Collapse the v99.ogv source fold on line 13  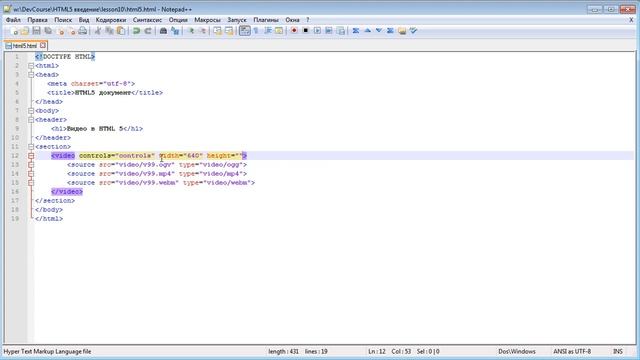click(31, 164)
